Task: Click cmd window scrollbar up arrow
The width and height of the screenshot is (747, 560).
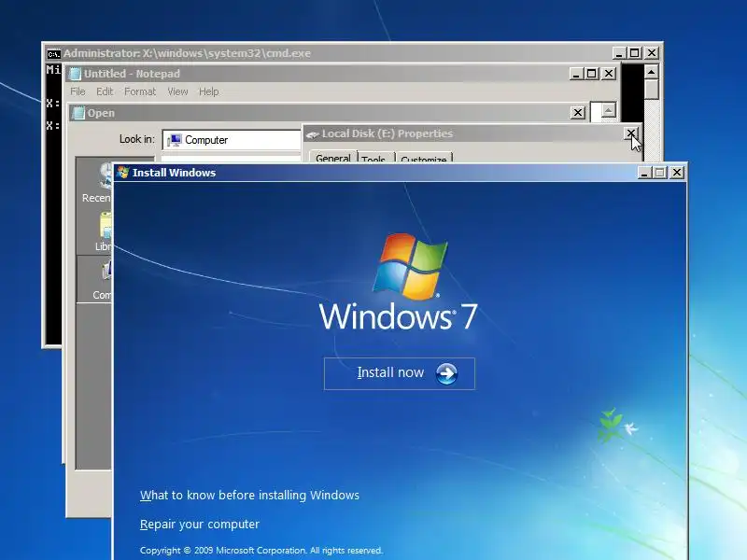Action: pos(651,72)
